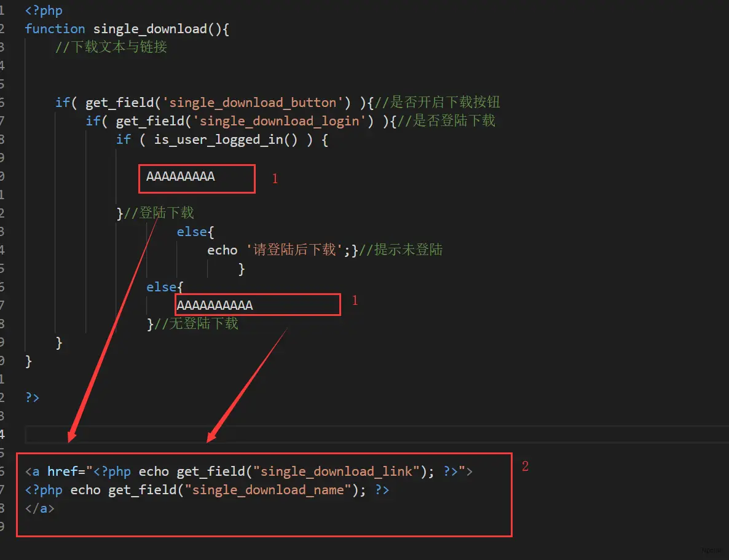This screenshot has width=729, height=560.
Task: Click the 'echo' before '请登陆后下载'
Action: pyautogui.click(x=223, y=250)
